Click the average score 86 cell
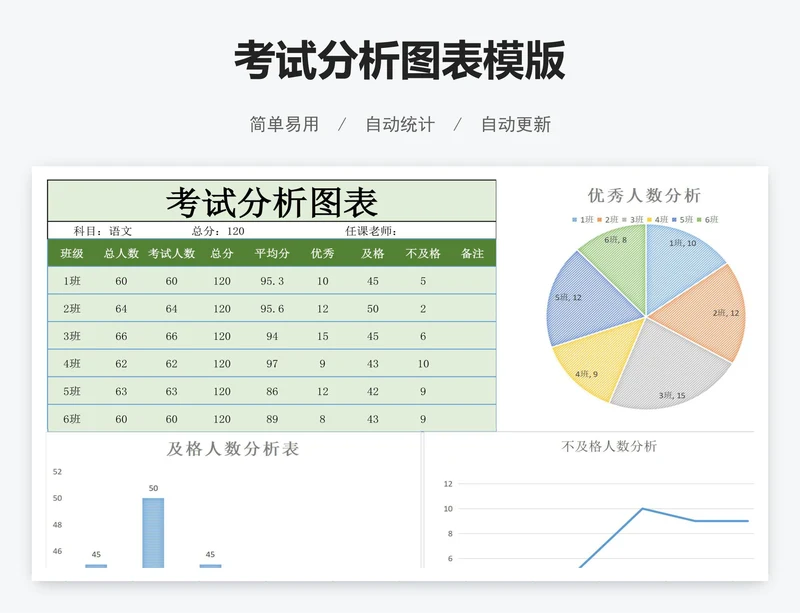The width and height of the screenshot is (800, 613). 272,391
